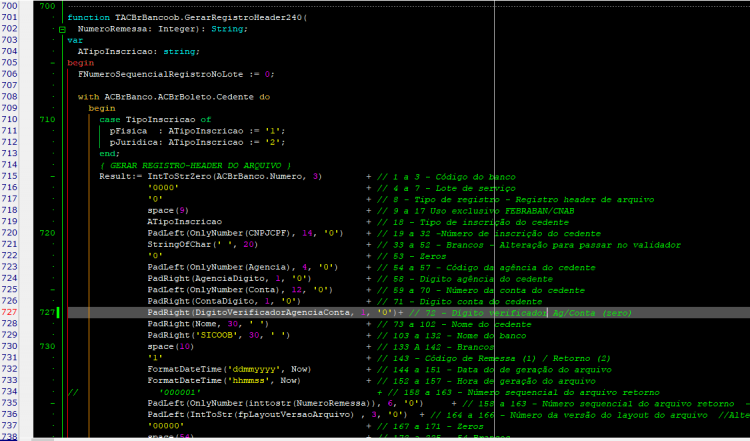Click the comment 73 a 102 - Nome do cedente
Screen dimensions: 750x441
tap(454, 325)
